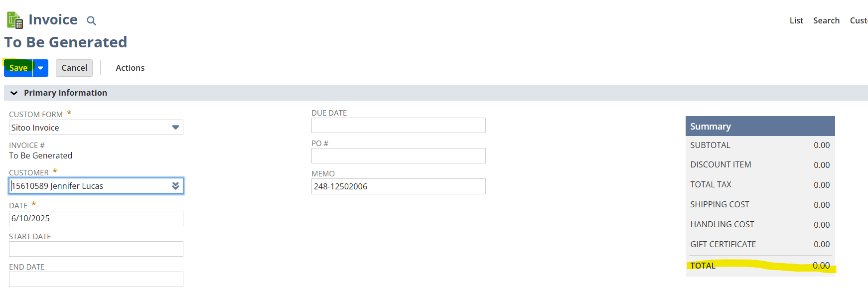Open the Search link in the header
This screenshot has width=868, height=297.
pyautogui.click(x=827, y=20)
